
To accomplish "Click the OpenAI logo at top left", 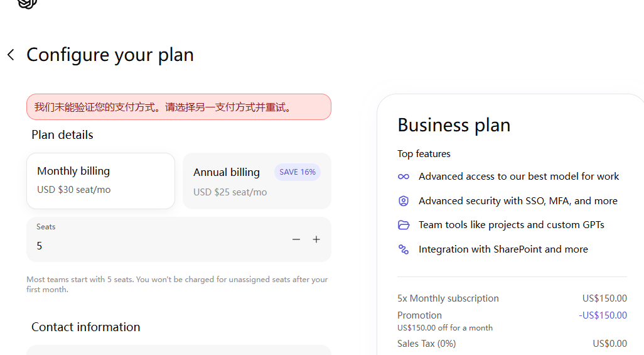I will pyautogui.click(x=27, y=4).
